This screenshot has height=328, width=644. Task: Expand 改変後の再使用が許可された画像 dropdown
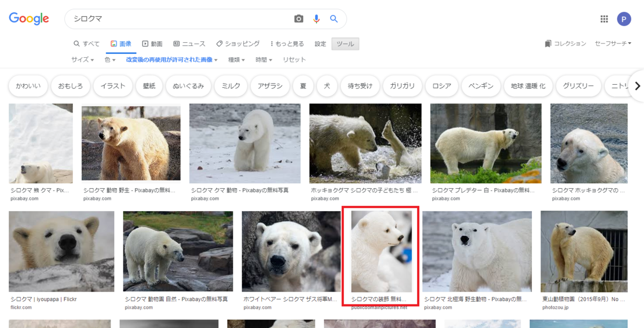172,59
